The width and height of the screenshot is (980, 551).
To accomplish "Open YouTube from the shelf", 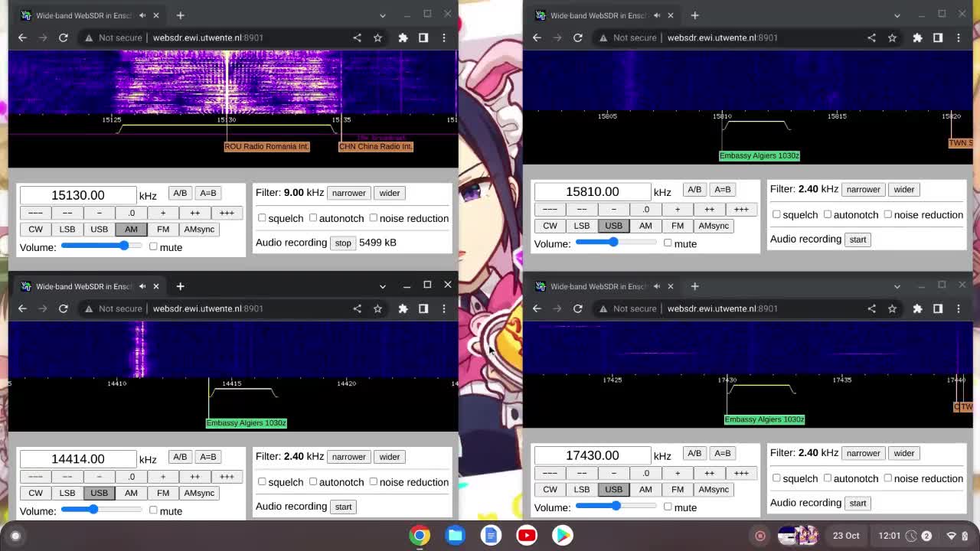I will 527,535.
